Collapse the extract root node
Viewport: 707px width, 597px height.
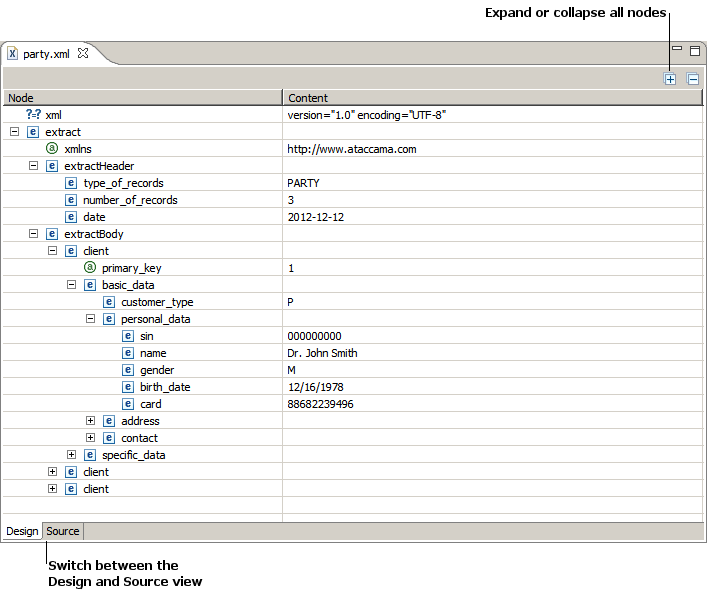[x=14, y=132]
